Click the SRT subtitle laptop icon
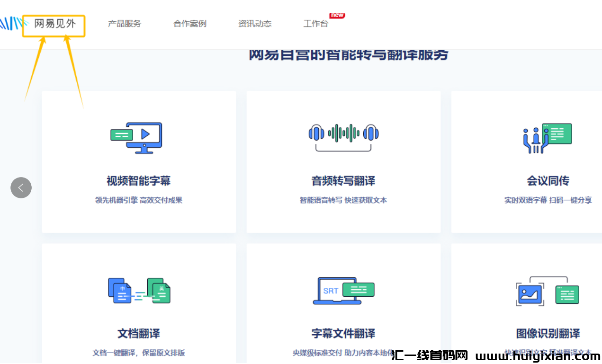 (343, 290)
